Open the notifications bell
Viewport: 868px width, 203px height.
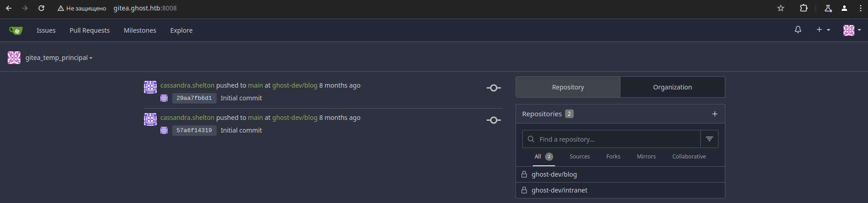798,30
